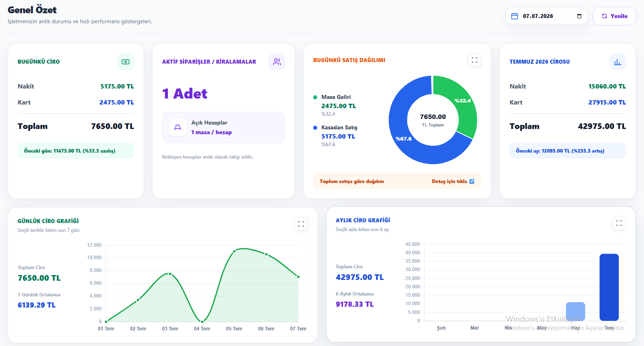Click the light blue Haz bar
Image resolution: width=644 pixels, height=346 pixels.
(x=576, y=311)
